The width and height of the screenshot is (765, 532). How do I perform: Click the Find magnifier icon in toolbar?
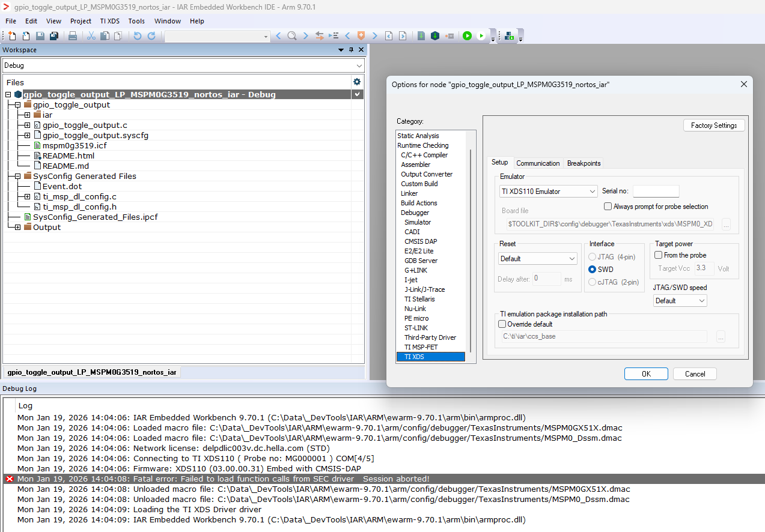pos(292,36)
